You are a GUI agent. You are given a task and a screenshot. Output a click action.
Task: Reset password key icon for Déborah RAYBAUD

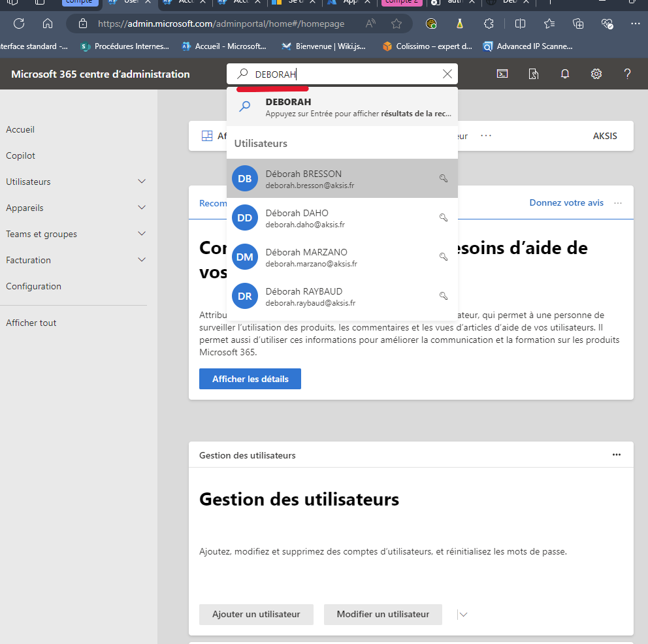[444, 296]
